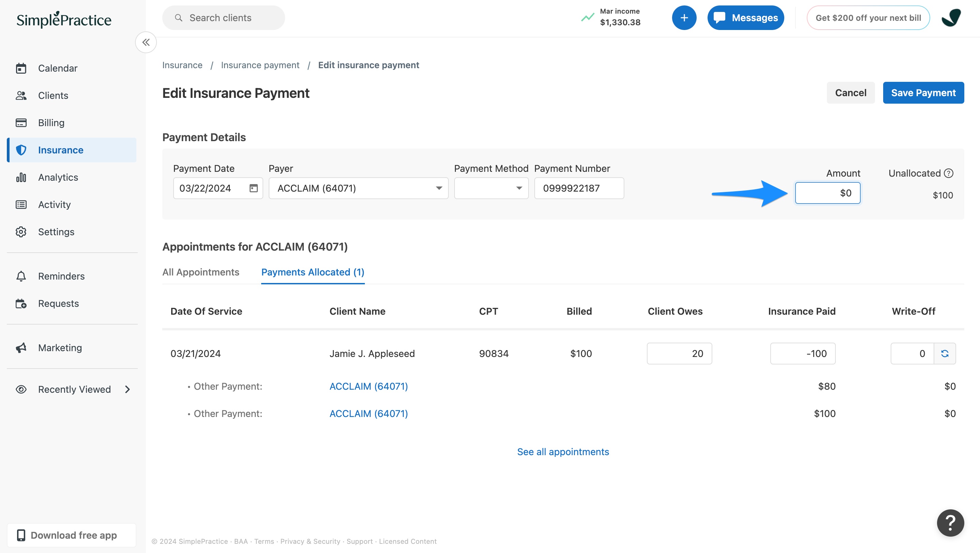
Task: Click the Jamie J. Appleseed client name
Action: (372, 353)
